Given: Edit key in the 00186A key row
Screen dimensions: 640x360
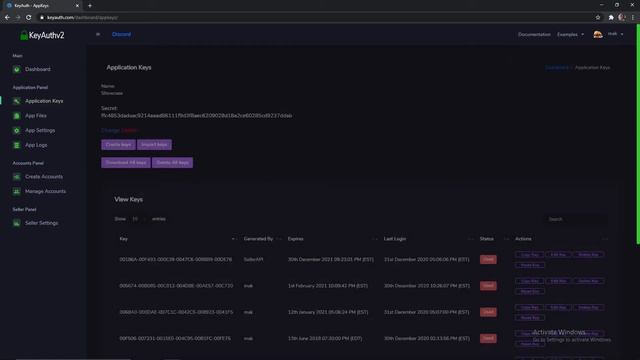Looking at the screenshot, I should [x=558, y=255].
